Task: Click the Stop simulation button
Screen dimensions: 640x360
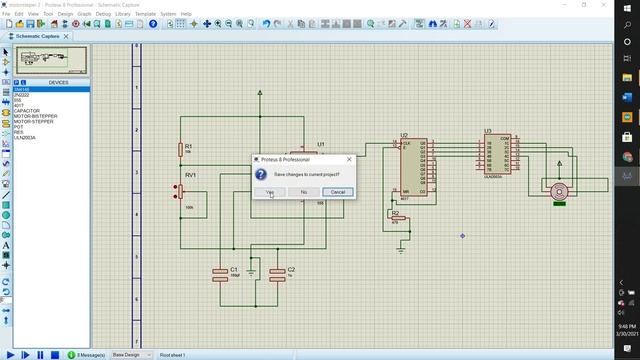Action: coord(55,355)
